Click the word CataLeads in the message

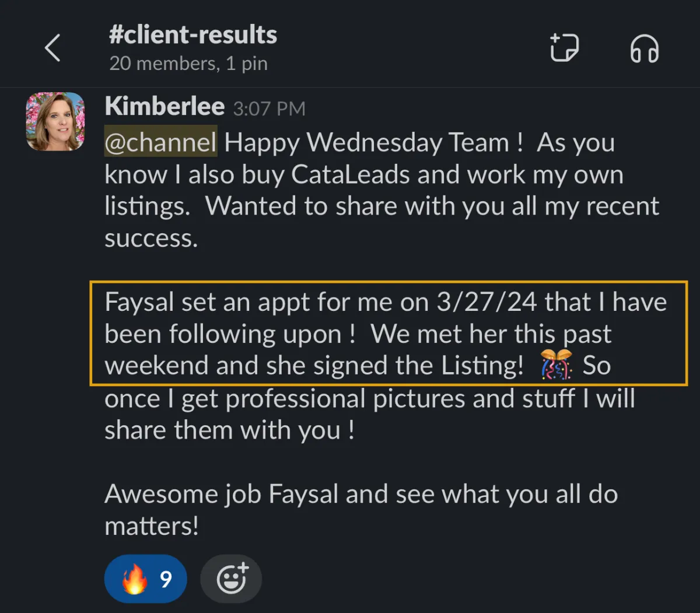350,175
